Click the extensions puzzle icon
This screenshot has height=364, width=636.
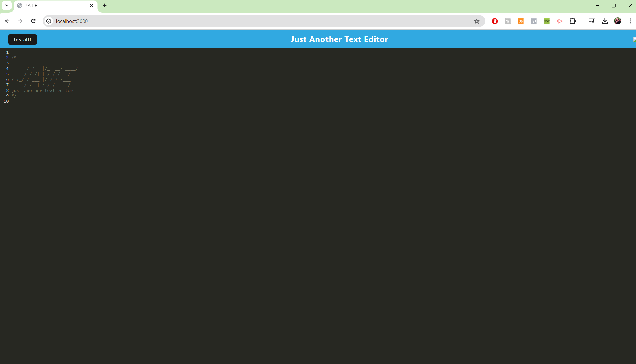click(573, 21)
